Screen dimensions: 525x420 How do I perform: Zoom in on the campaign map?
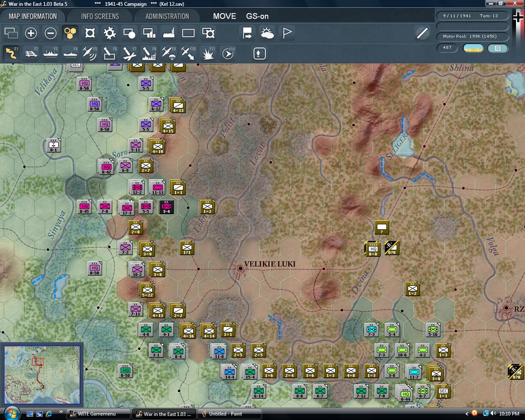pyautogui.click(x=31, y=33)
